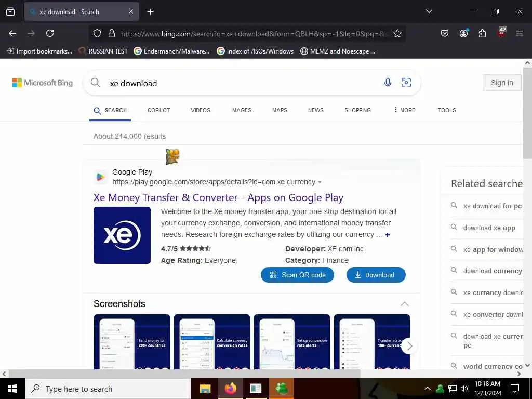Click the Scan QR code button

pyautogui.click(x=297, y=275)
